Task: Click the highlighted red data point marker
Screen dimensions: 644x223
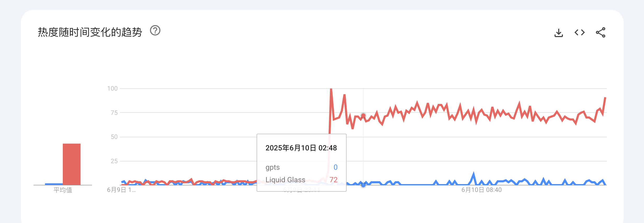Action: 363,115
